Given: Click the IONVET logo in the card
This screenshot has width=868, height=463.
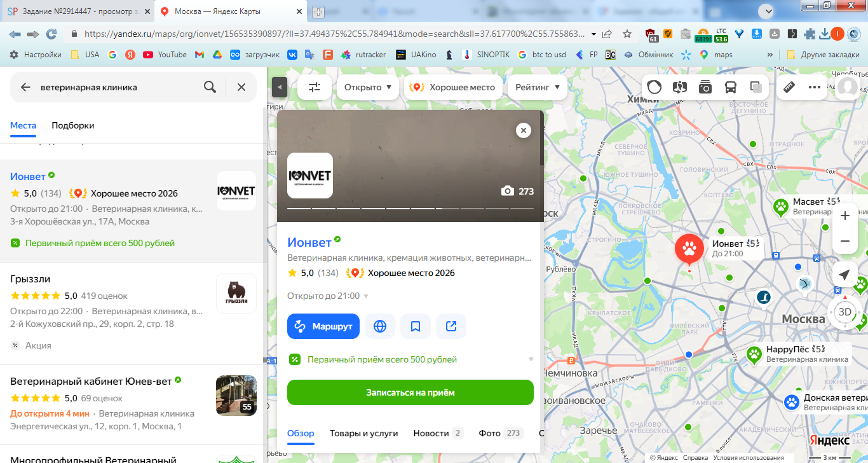Looking at the screenshot, I should tap(310, 176).
